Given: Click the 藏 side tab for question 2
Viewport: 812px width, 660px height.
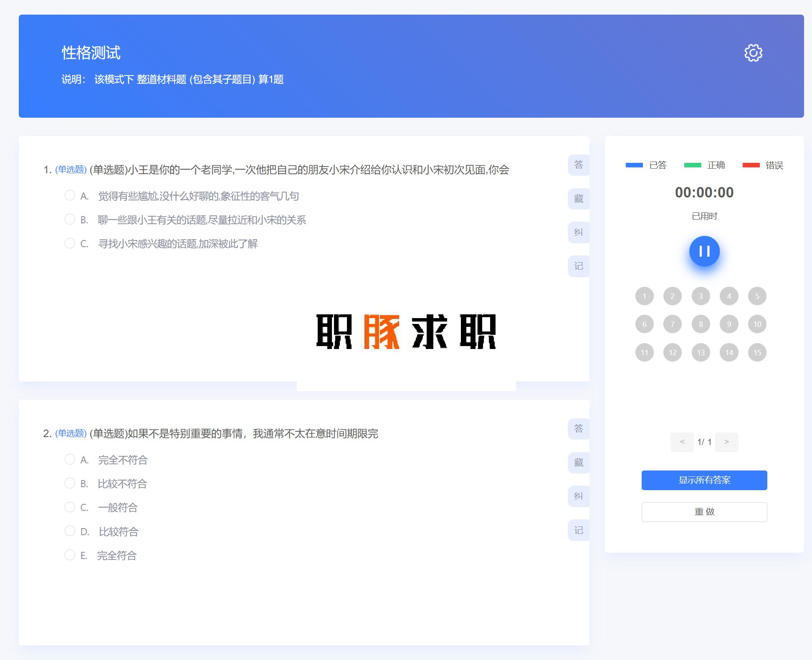Looking at the screenshot, I should pos(579,463).
